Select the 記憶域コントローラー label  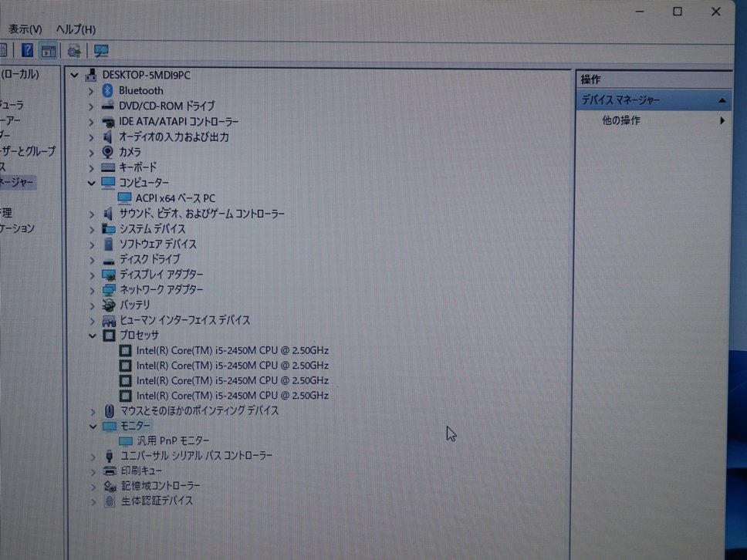(160, 486)
